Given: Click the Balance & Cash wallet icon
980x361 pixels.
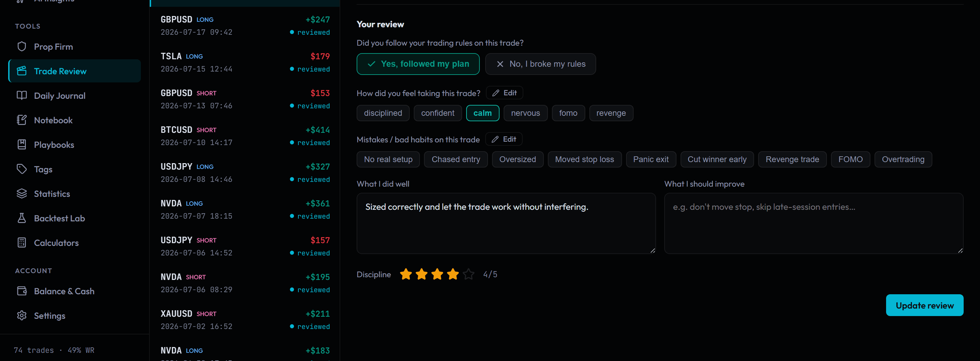Looking at the screenshot, I should click(x=22, y=291).
